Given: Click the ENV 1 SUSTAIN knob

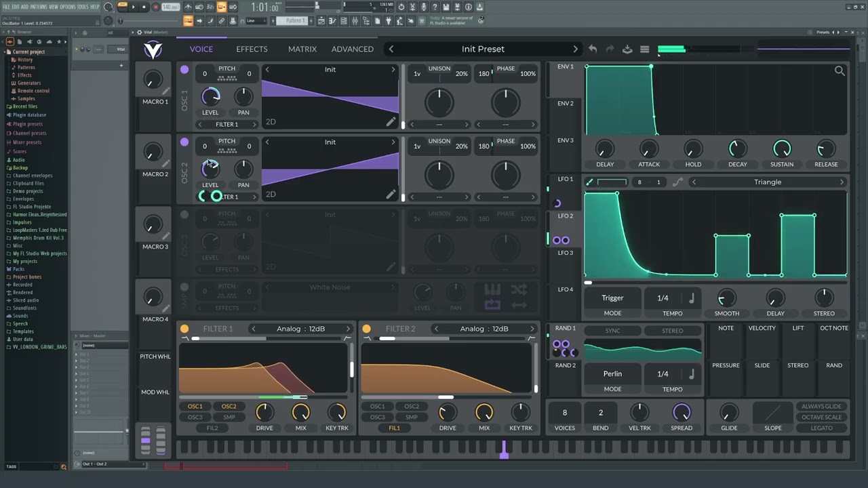Looking at the screenshot, I should point(782,148).
